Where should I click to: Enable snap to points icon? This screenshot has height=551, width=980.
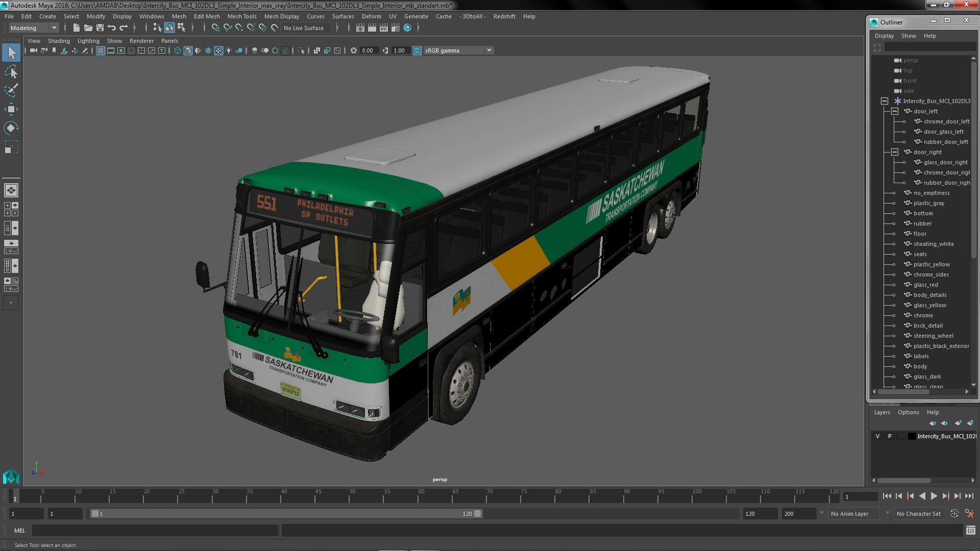(x=239, y=28)
